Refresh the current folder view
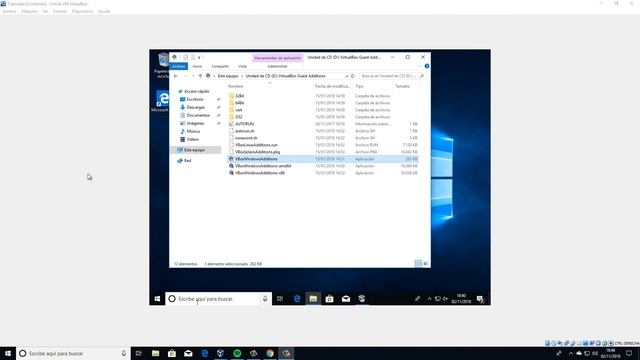 (353, 76)
